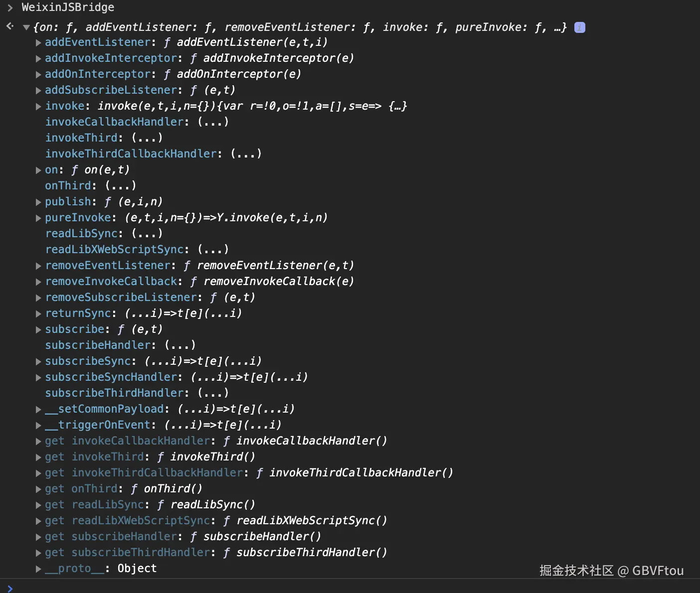This screenshot has height=593, width=700.
Task: Invoke getter (...) for readLibXWebScriptSync property
Action: [213, 249]
